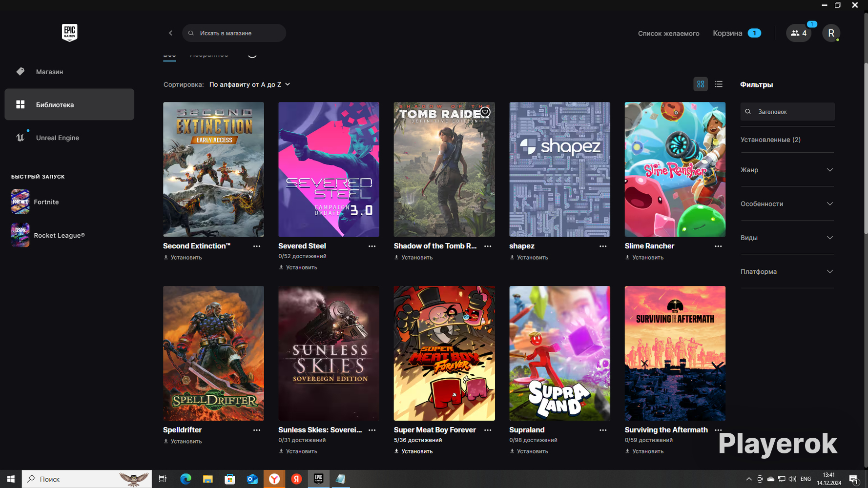Toggle favorite heart on Tomb Raider cover
868x488 pixels.
[x=485, y=112]
